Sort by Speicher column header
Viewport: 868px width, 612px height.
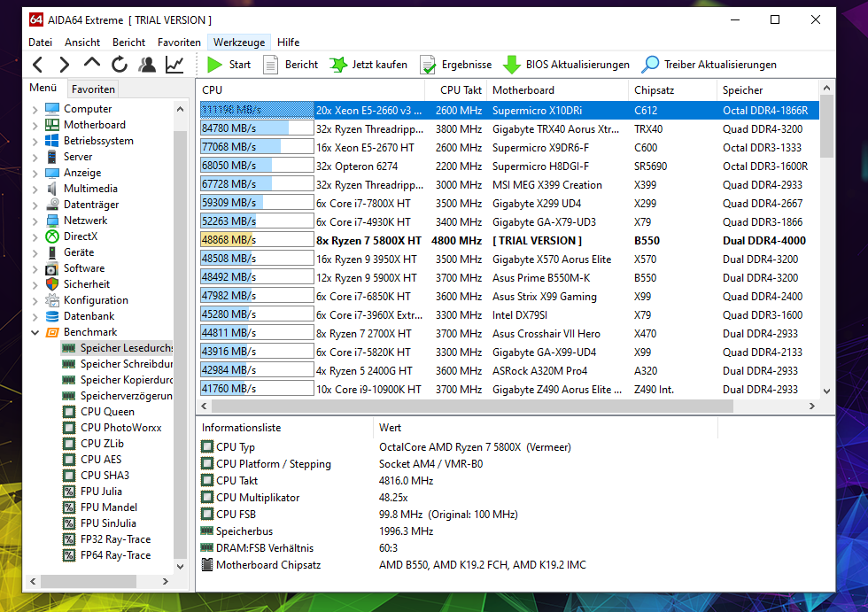[x=767, y=90]
